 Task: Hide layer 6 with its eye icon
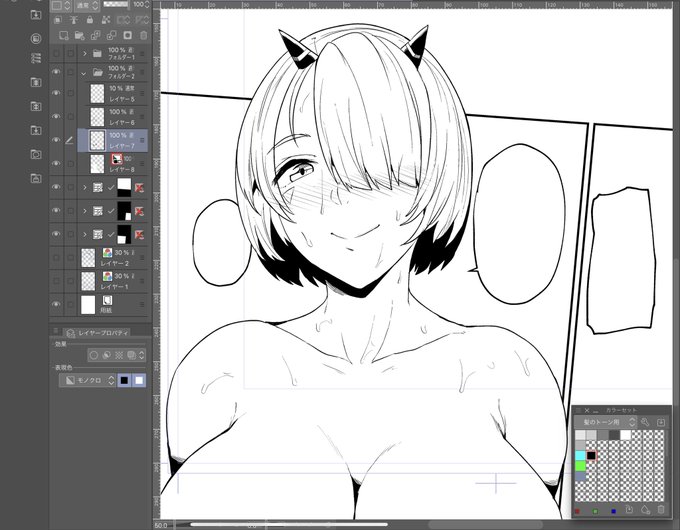pyautogui.click(x=56, y=116)
